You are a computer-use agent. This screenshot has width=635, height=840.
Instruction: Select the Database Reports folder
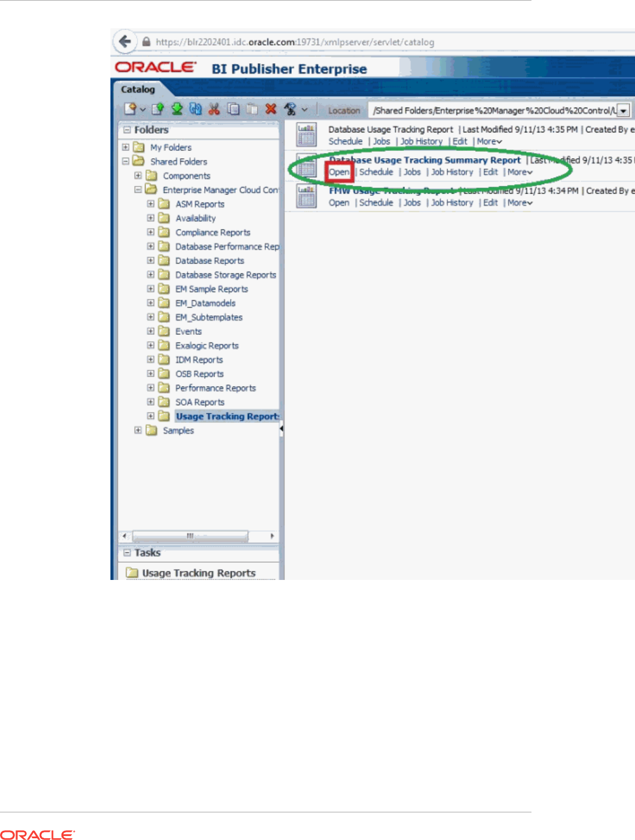pos(209,261)
